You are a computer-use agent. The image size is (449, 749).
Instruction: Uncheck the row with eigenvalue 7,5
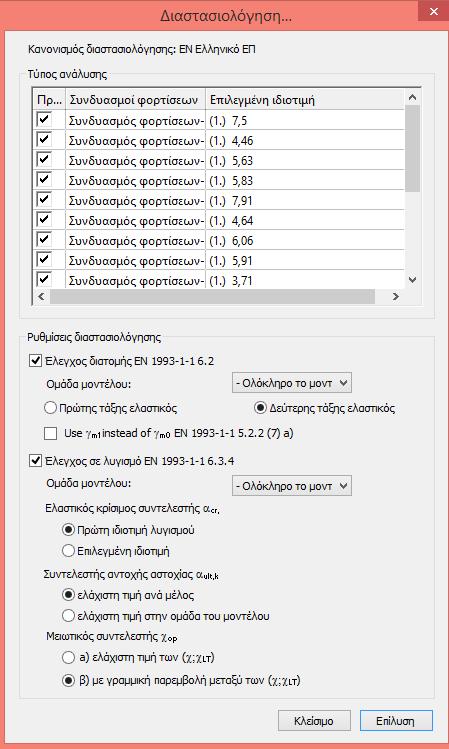44,120
